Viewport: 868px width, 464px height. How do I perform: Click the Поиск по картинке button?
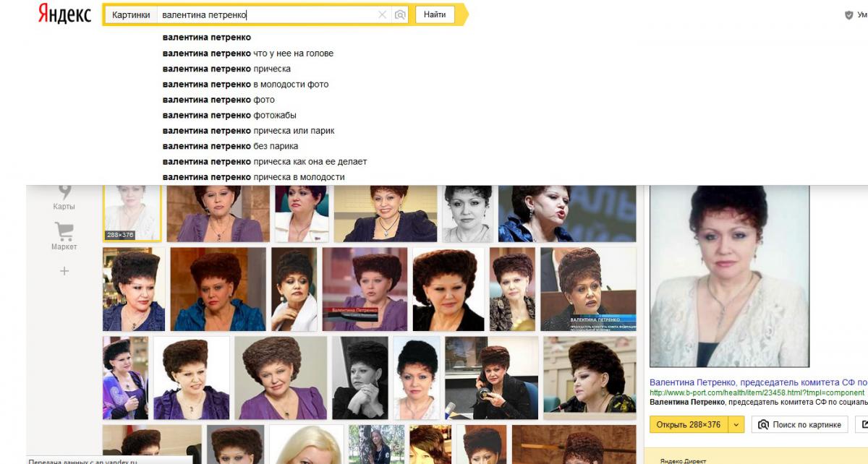tap(799, 425)
